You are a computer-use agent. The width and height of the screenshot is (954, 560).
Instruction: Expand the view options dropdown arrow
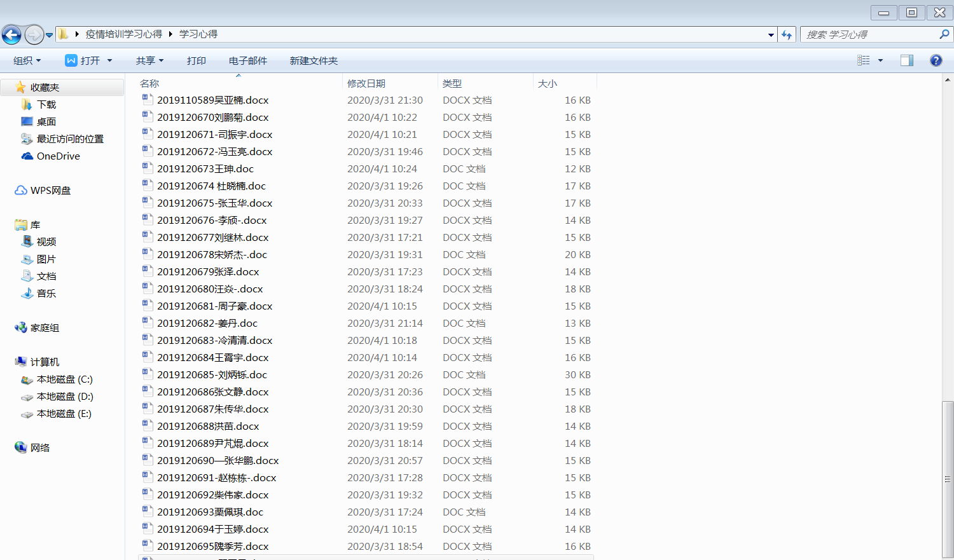880,60
